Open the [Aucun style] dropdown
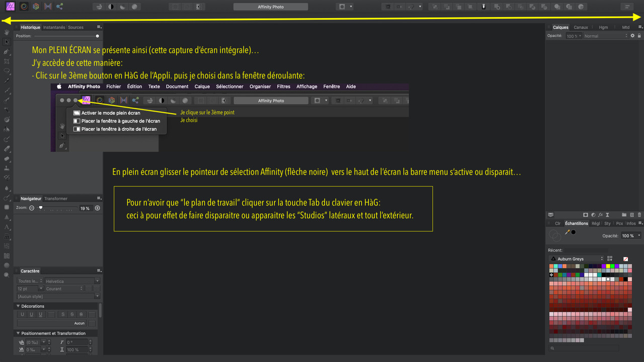Viewport: 644px width, 362px height. [58, 297]
